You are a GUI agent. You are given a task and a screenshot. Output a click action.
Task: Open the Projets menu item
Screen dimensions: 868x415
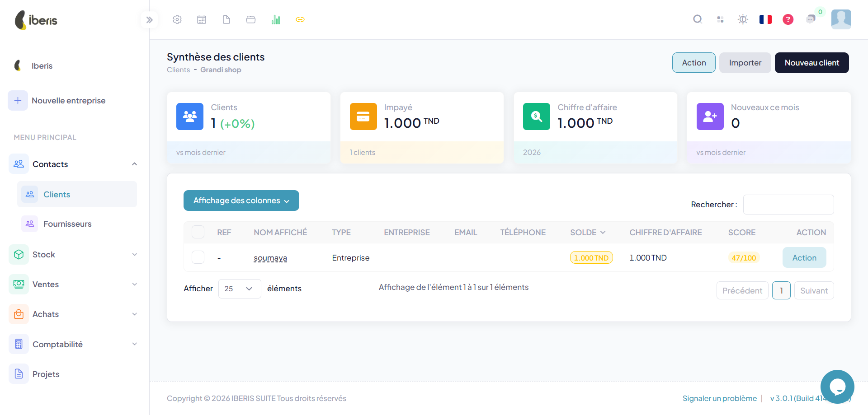click(73, 374)
